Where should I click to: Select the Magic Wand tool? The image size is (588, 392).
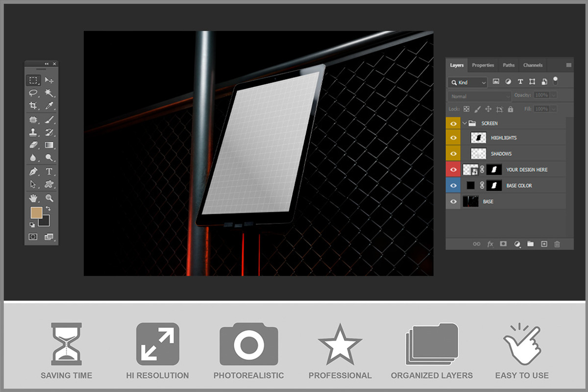click(x=49, y=93)
